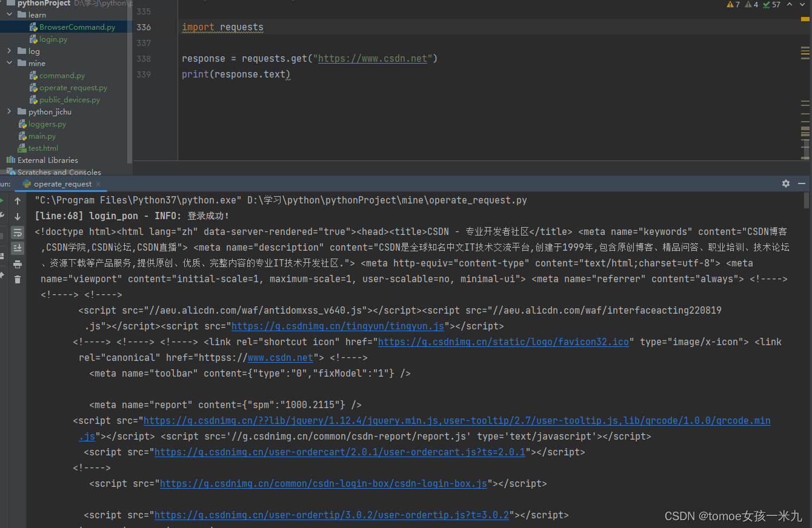Clear all console output trash icon
This screenshot has height=528, width=812.
18,279
